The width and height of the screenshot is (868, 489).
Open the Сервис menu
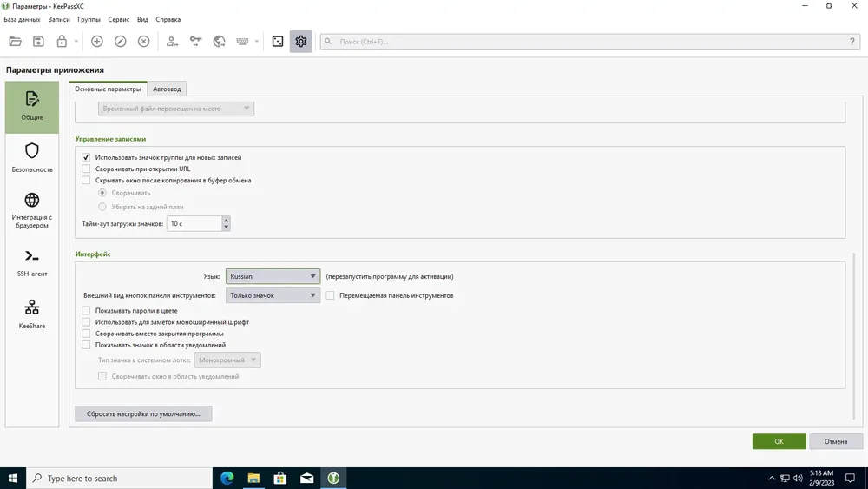coord(118,19)
